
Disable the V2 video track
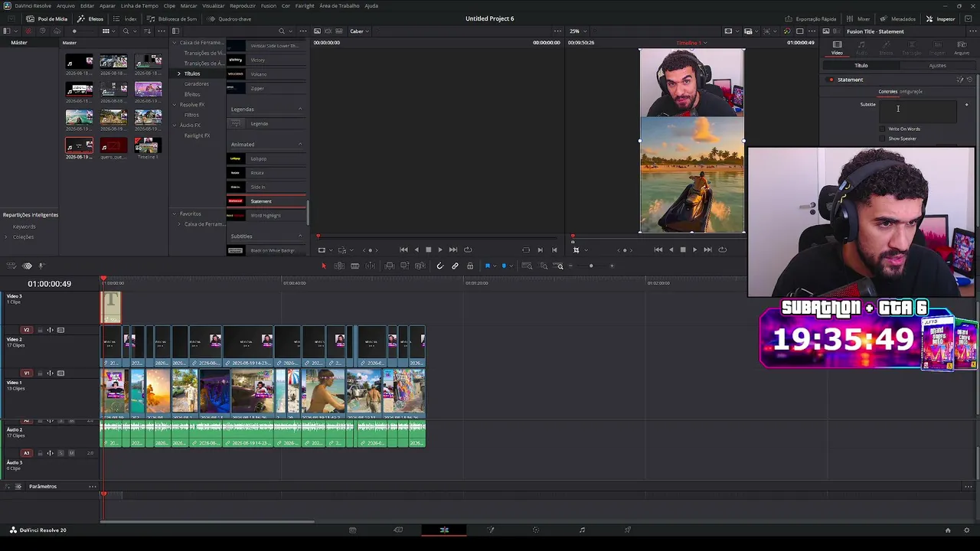60,330
